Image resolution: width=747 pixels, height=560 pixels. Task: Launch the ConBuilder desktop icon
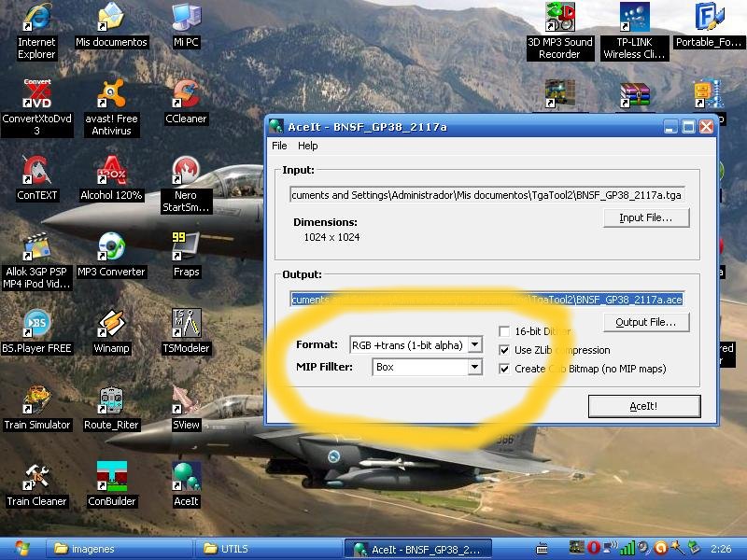[x=111, y=479]
